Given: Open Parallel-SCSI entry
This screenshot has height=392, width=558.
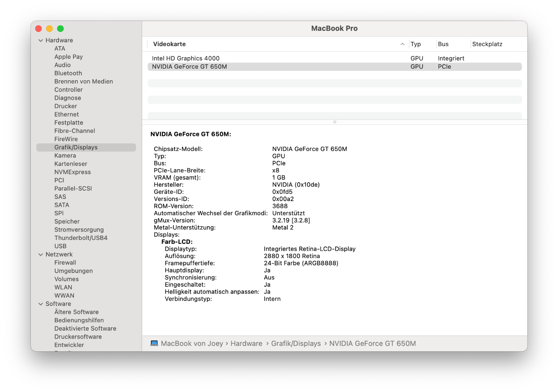Looking at the screenshot, I should 73,189.
